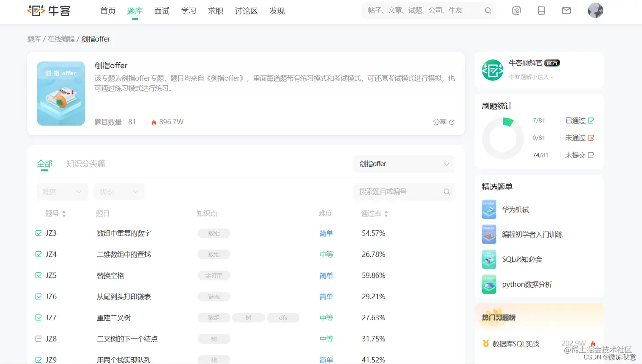Open problem 重建二叉树
Screen dimensions: 642x364
point(114,318)
